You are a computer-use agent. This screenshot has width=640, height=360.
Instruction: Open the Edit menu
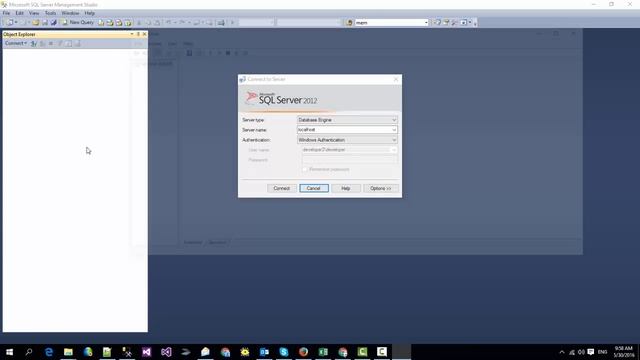click(19, 13)
